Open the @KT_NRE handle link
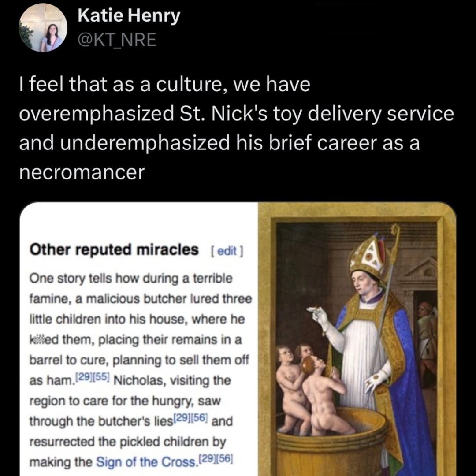The width and height of the screenshot is (476, 476). pos(117,40)
